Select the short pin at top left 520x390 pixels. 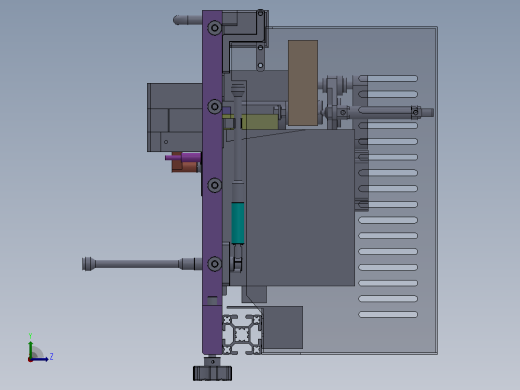pyautogui.click(x=188, y=20)
